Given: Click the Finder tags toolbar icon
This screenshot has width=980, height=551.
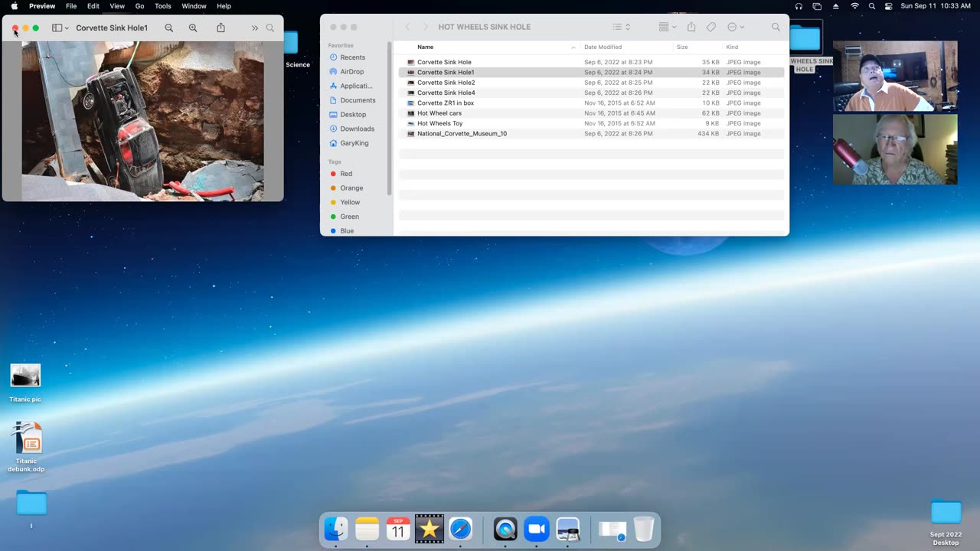Looking at the screenshot, I should (x=710, y=27).
